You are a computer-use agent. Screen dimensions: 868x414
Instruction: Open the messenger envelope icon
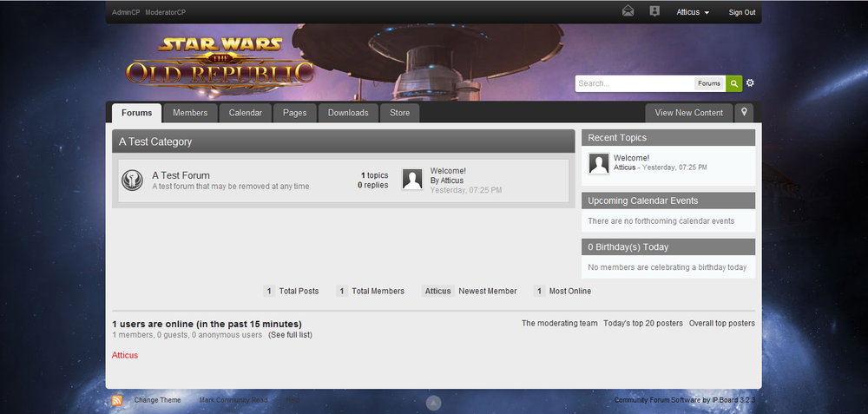pos(628,11)
